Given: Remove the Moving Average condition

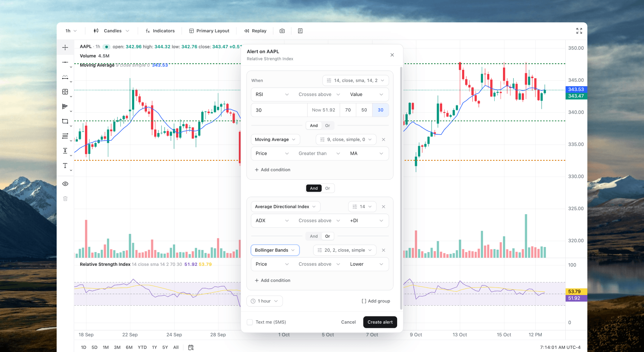Looking at the screenshot, I should pyautogui.click(x=384, y=140).
